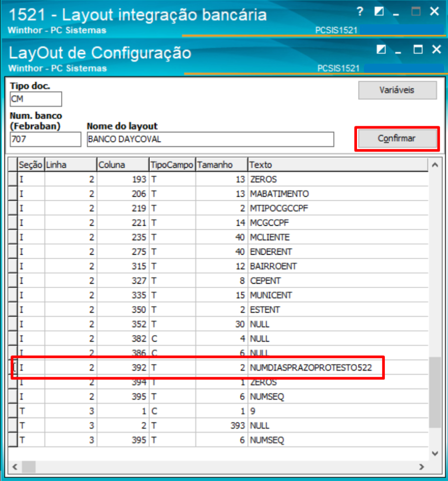The height and width of the screenshot is (481, 448).
Task: Close the LayOut de Configuração window
Action: pyautogui.click(x=436, y=49)
